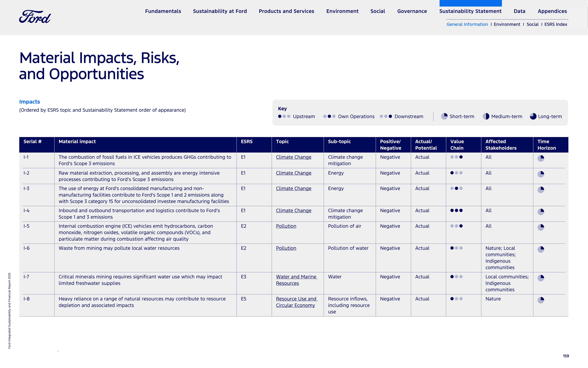Click the Impacts section heading
588x368 pixels.
pos(29,102)
